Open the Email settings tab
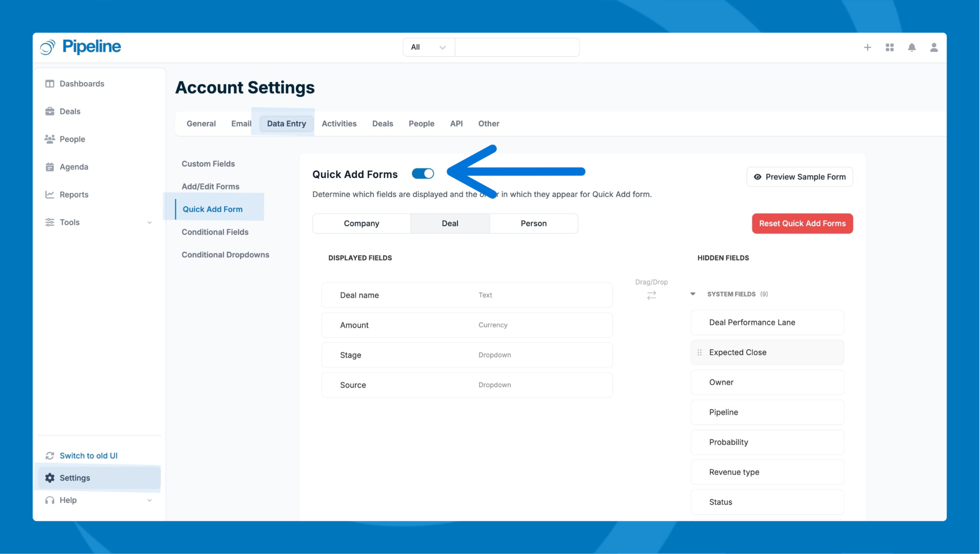This screenshot has width=980, height=554. click(241, 124)
